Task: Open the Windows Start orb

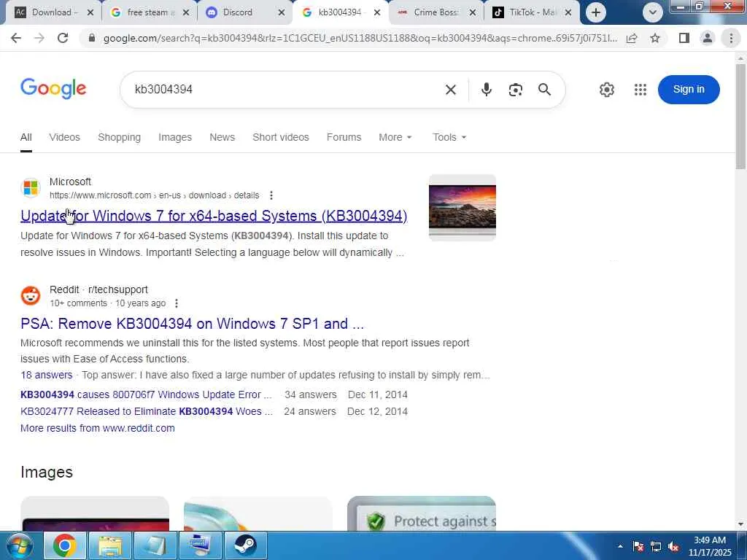Action: (x=19, y=545)
